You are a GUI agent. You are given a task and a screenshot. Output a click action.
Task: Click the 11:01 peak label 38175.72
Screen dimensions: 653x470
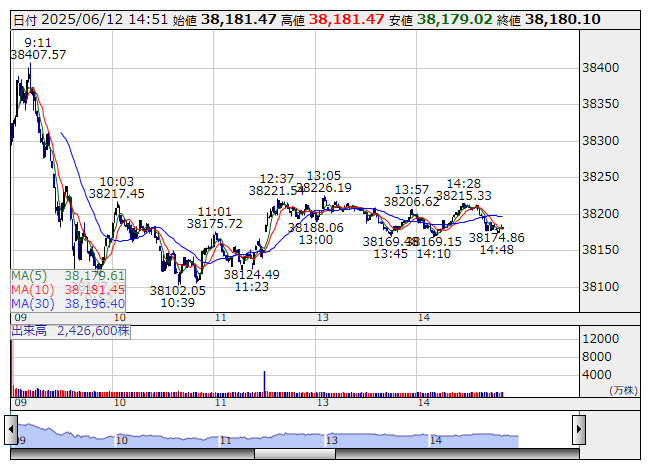pyautogui.click(x=214, y=224)
